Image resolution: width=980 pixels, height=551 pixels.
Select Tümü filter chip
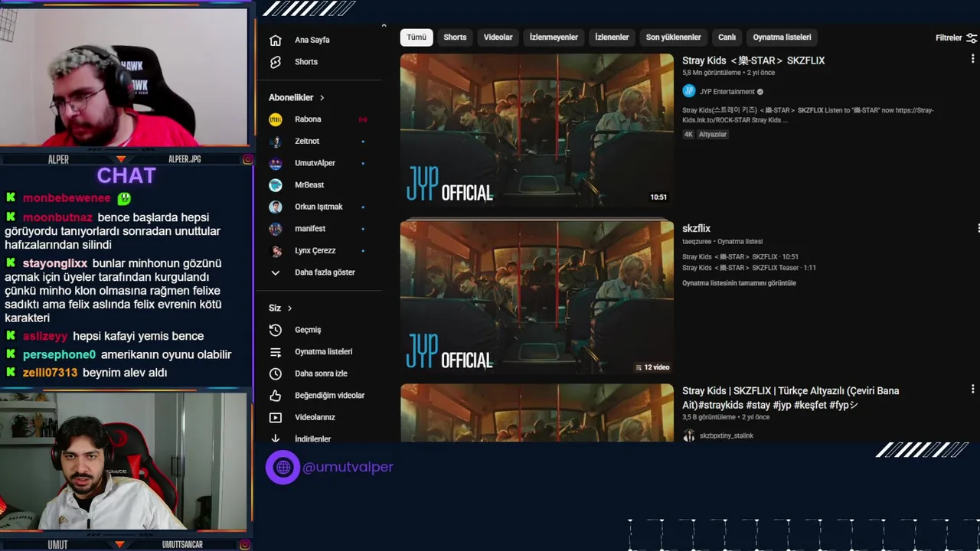(x=416, y=37)
